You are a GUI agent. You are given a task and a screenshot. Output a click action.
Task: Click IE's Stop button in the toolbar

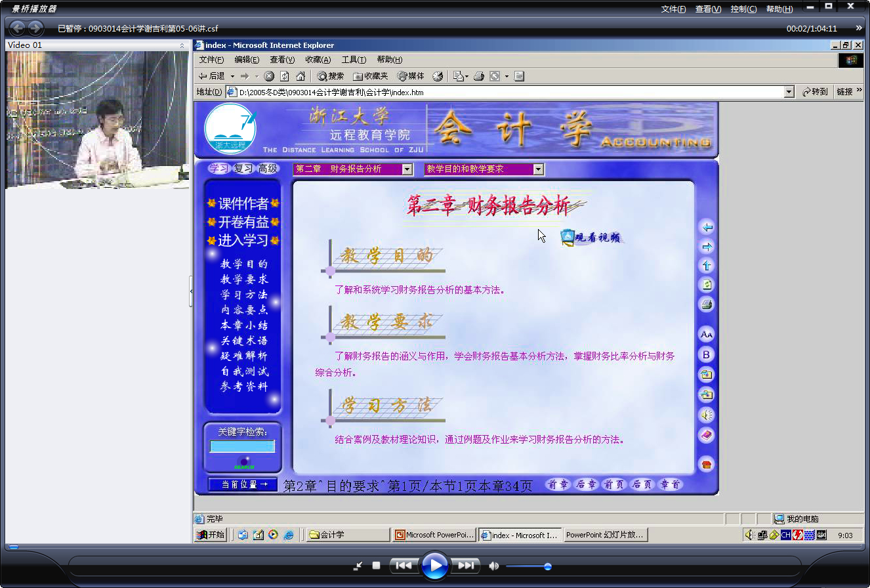coord(269,76)
